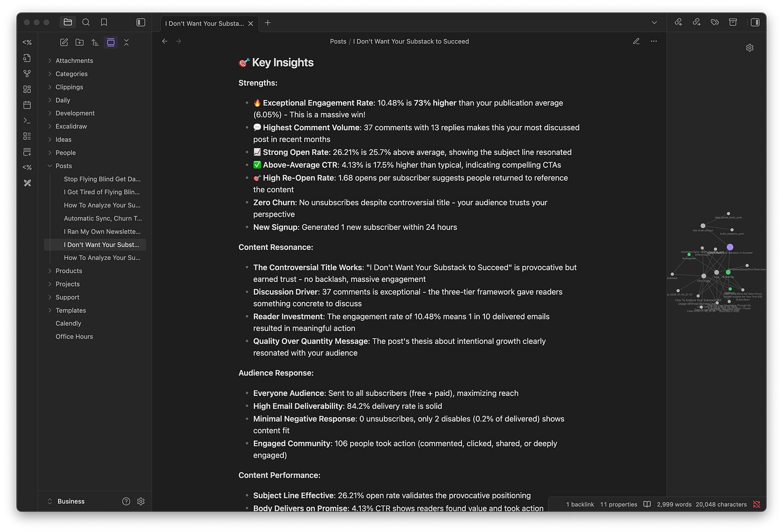Open graph view from the ribbon

click(x=27, y=74)
